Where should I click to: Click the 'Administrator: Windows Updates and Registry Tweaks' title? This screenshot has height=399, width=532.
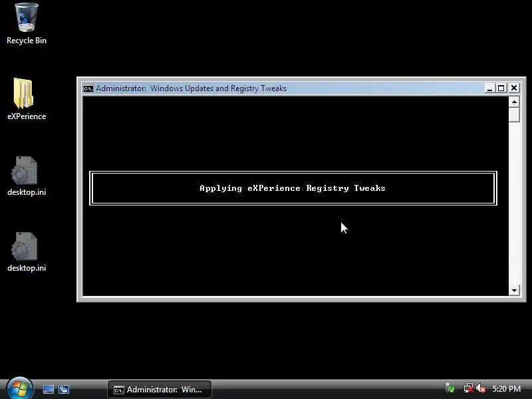point(191,88)
